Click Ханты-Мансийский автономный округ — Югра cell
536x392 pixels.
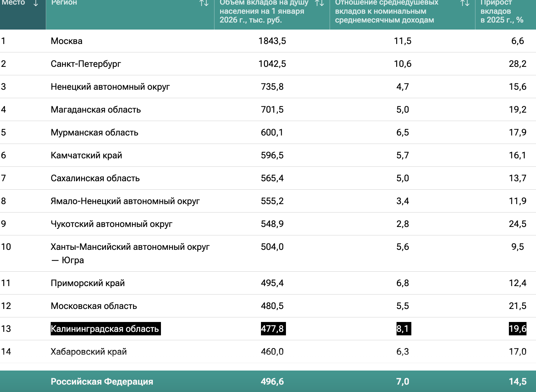(130, 253)
